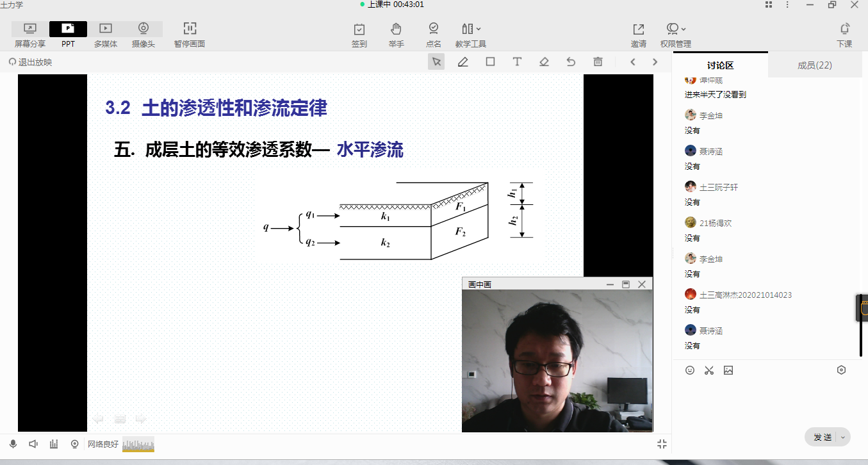Click the raise hand (举手) icon
The image size is (868, 465).
[397, 35]
